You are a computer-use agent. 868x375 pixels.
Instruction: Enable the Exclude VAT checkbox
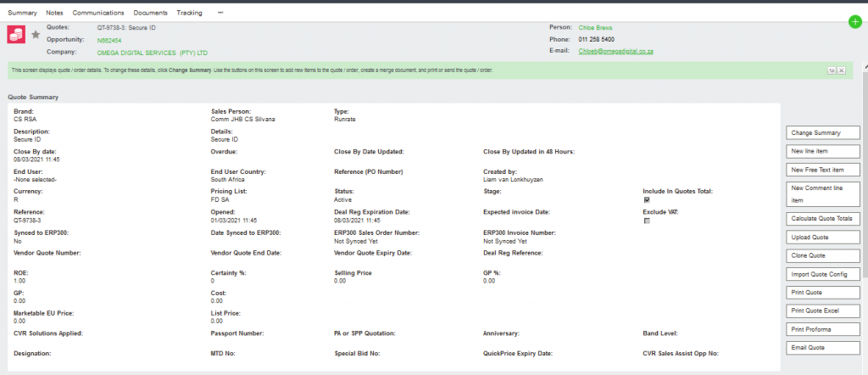(x=647, y=221)
